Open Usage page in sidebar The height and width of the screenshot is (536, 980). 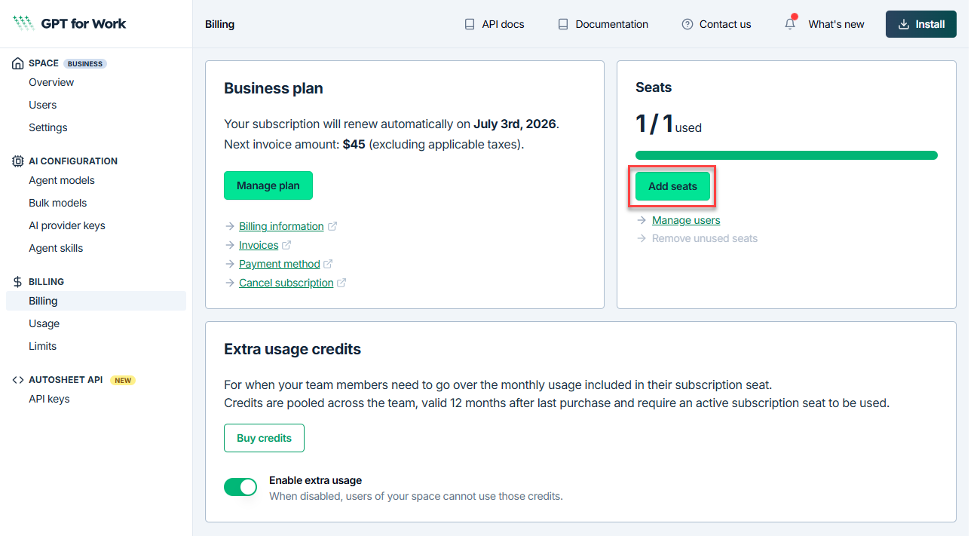pyautogui.click(x=44, y=323)
